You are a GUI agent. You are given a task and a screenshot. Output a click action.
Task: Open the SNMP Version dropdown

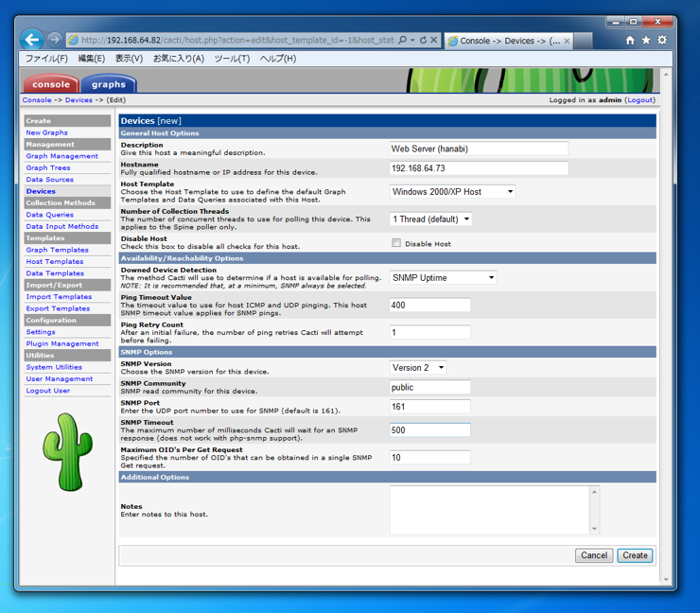(x=418, y=367)
